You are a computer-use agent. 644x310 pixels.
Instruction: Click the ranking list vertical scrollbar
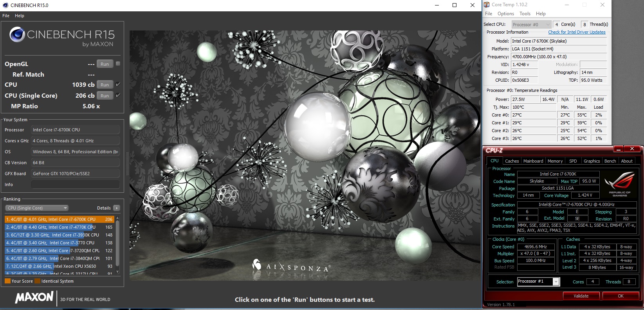coord(117,245)
